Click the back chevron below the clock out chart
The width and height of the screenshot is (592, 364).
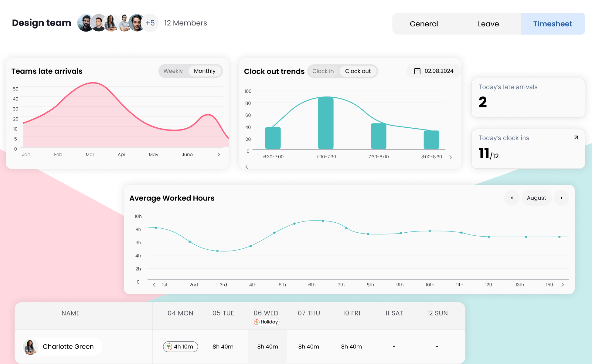pos(247,167)
